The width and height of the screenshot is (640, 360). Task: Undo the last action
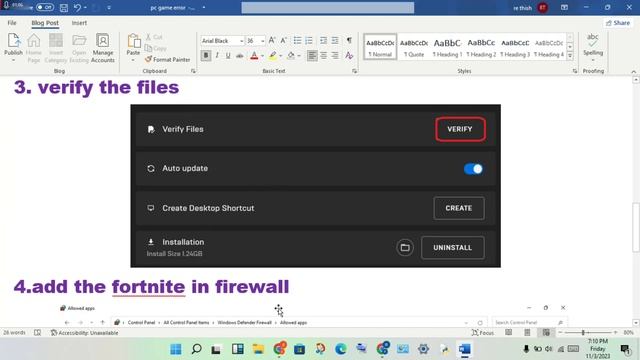click(x=78, y=7)
